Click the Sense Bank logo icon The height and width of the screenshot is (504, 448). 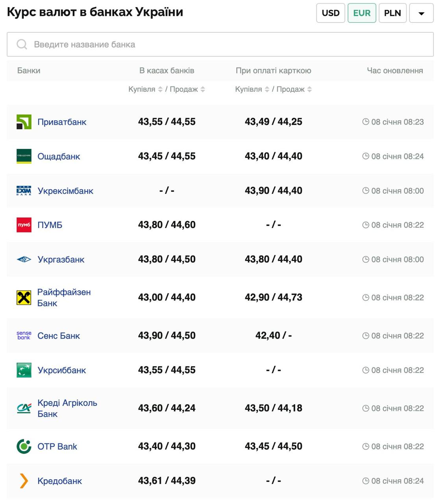click(24, 335)
